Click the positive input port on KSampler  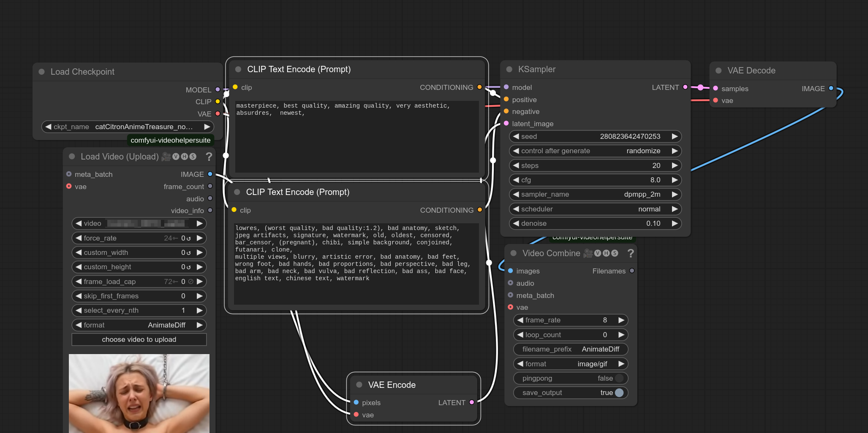pyautogui.click(x=506, y=99)
